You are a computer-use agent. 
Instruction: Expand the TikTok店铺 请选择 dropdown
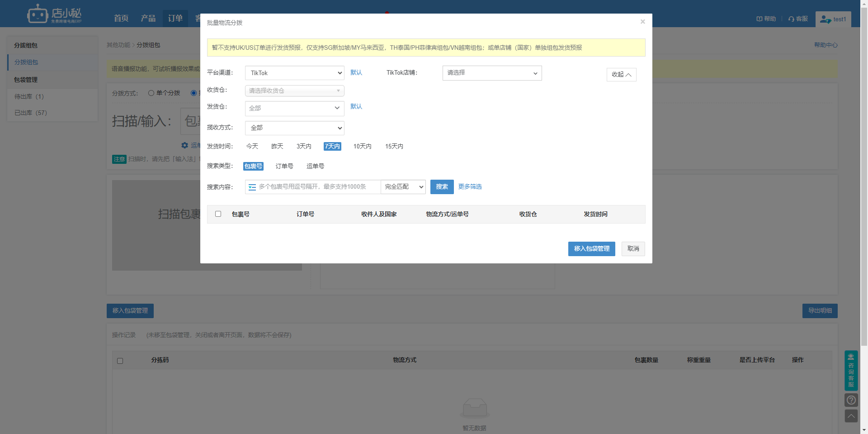(x=492, y=73)
